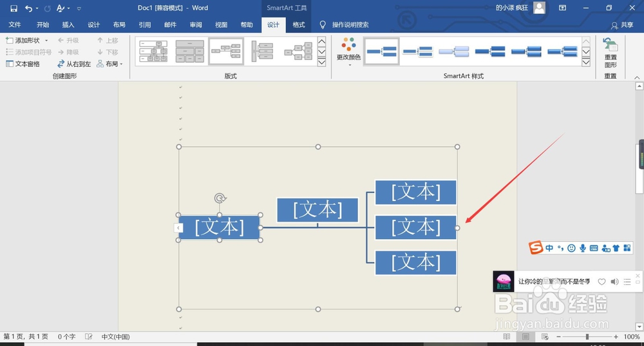Select the upper-right [文本] box
644x346 pixels.
[x=415, y=192]
